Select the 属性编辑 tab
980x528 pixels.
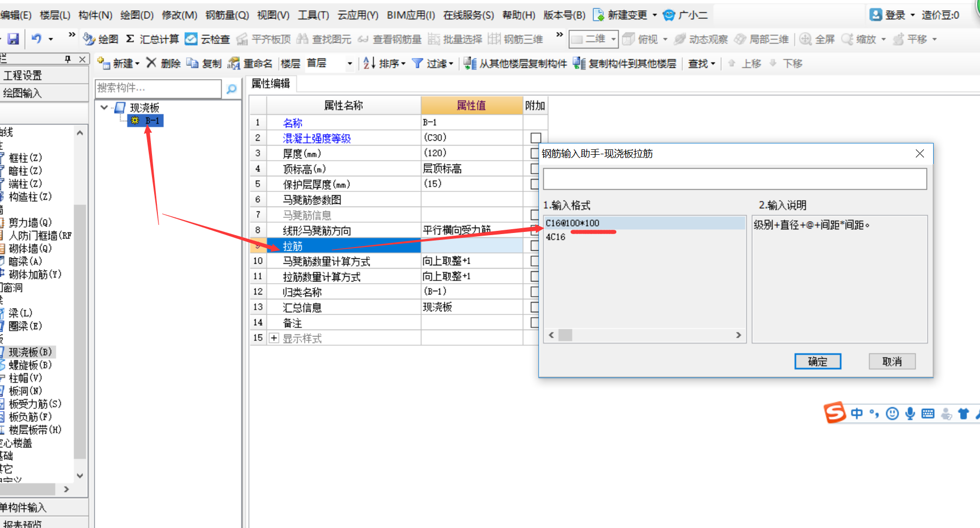pos(271,84)
